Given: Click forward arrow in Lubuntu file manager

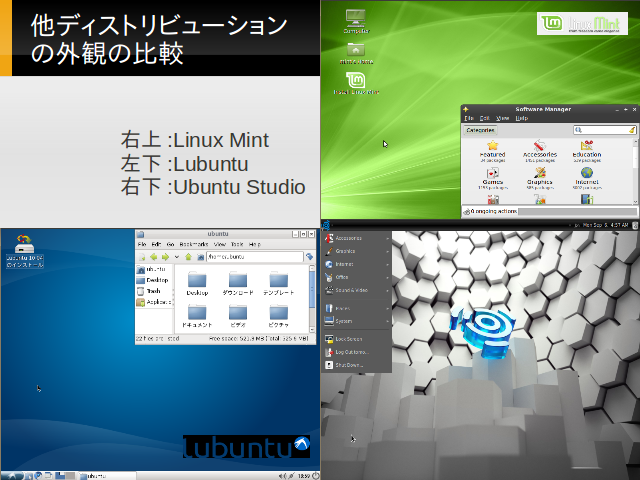Looking at the screenshot, I should tap(165, 257).
